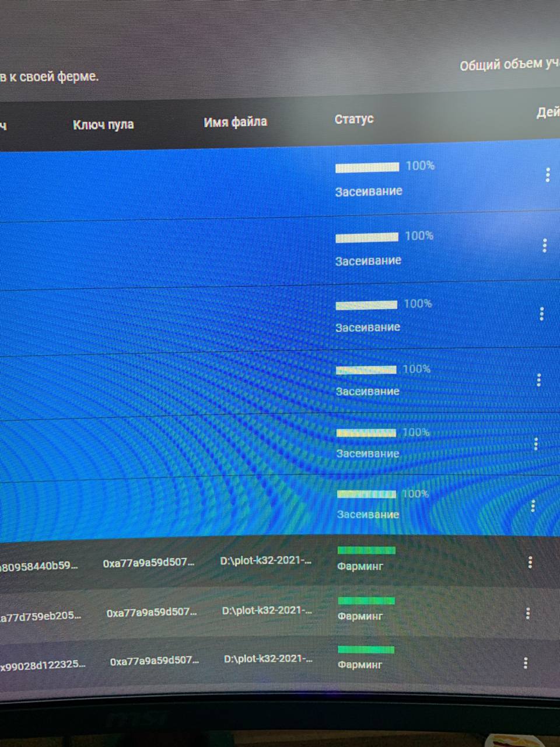Click the Фарминг status in the 80958440b59 row
The image size is (560, 747).
[360, 566]
